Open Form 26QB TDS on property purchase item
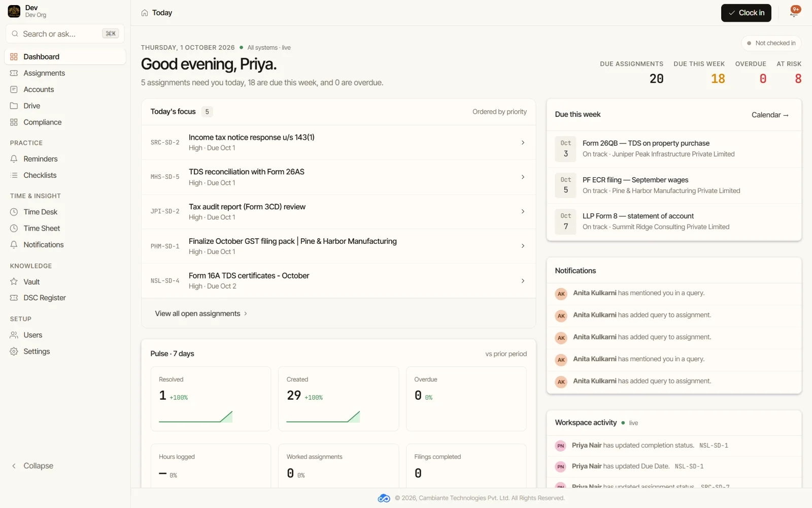This screenshot has height=508, width=812. click(674, 149)
